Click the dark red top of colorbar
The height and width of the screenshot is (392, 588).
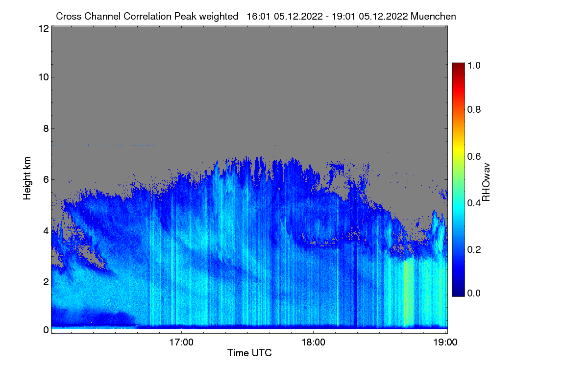[x=458, y=66]
